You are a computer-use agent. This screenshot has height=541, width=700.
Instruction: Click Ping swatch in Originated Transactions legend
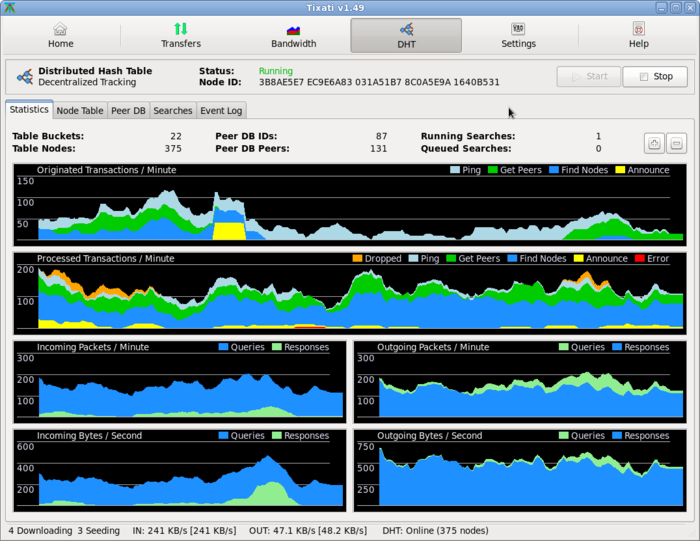[455, 170]
